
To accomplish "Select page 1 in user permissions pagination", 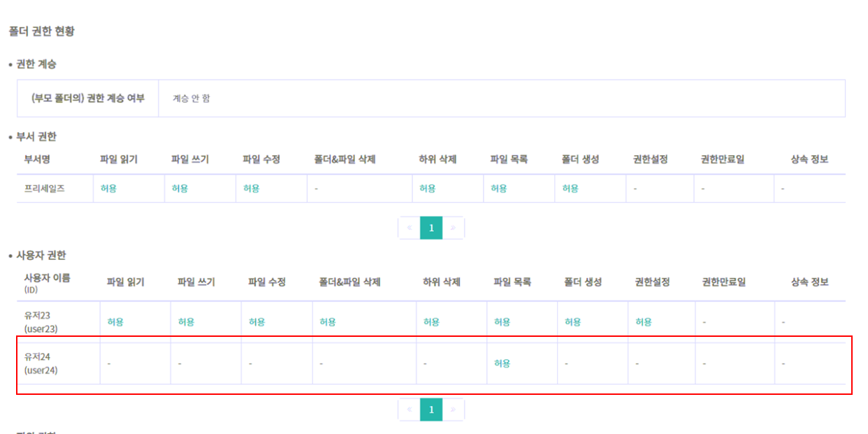I will pyautogui.click(x=431, y=410).
